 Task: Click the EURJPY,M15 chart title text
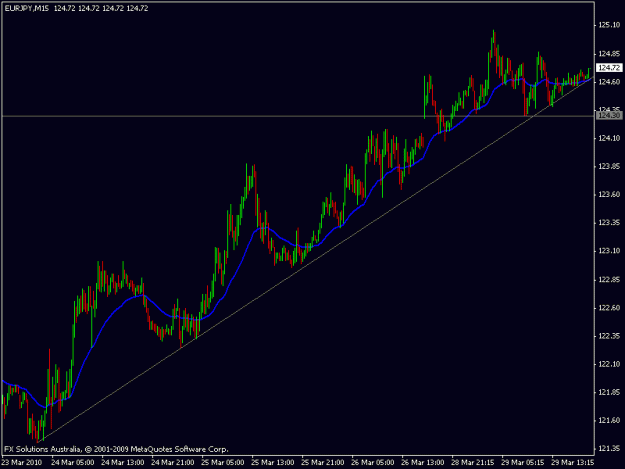[26, 8]
